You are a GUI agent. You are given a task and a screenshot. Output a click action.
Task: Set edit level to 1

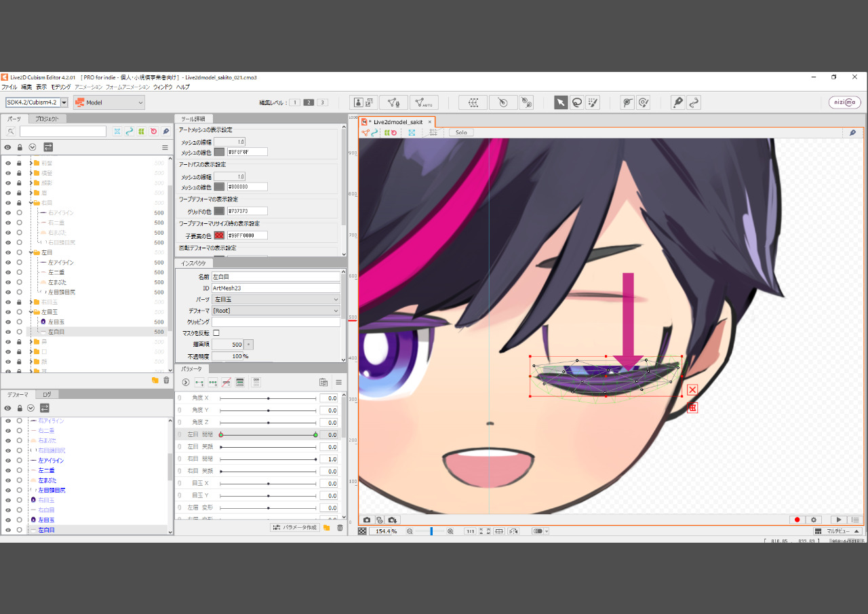(294, 102)
